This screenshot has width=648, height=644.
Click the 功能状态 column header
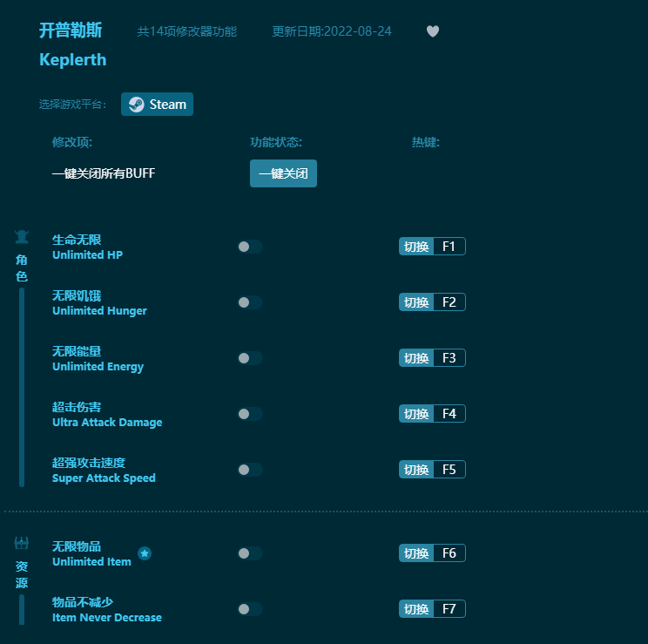pyautogui.click(x=276, y=142)
